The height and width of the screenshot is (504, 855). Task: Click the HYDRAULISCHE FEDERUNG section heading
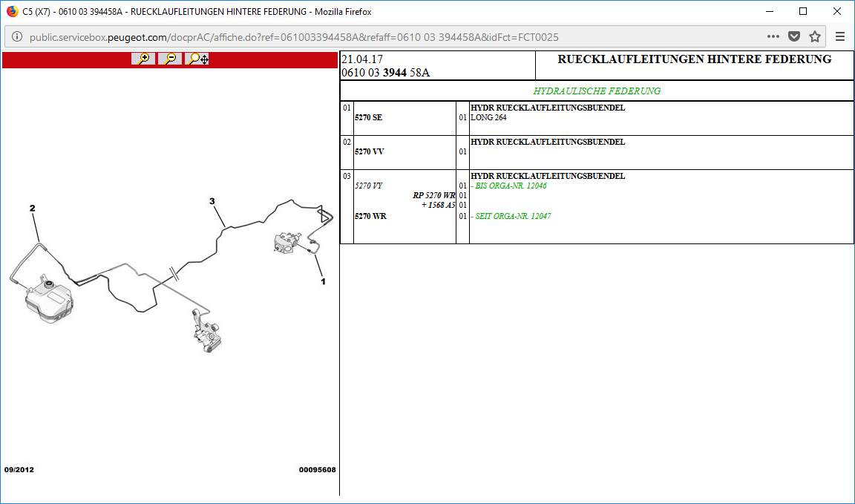coord(597,91)
